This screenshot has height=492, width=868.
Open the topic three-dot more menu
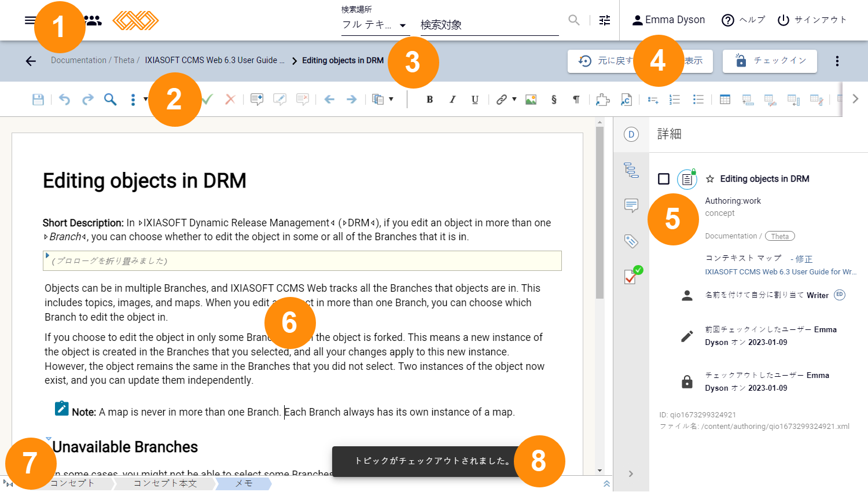837,61
